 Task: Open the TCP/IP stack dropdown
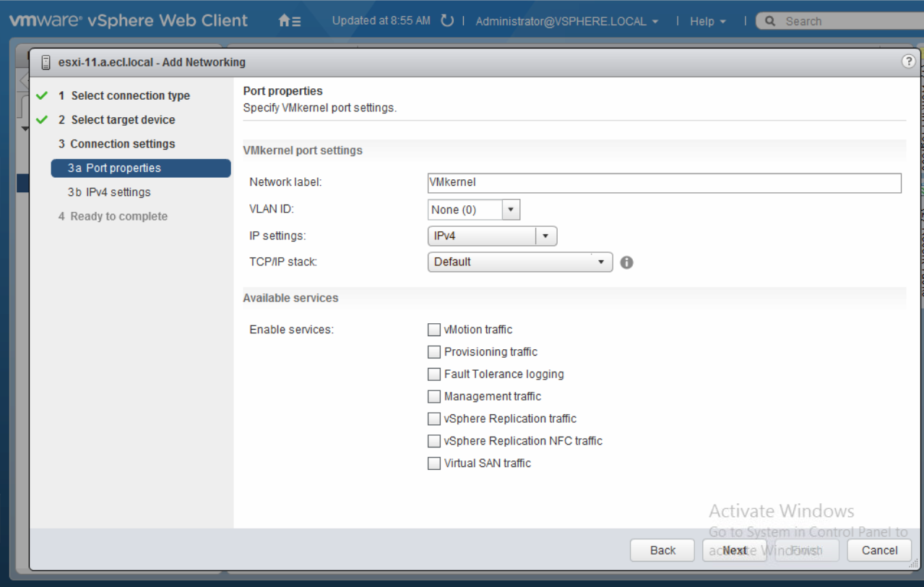(x=600, y=262)
